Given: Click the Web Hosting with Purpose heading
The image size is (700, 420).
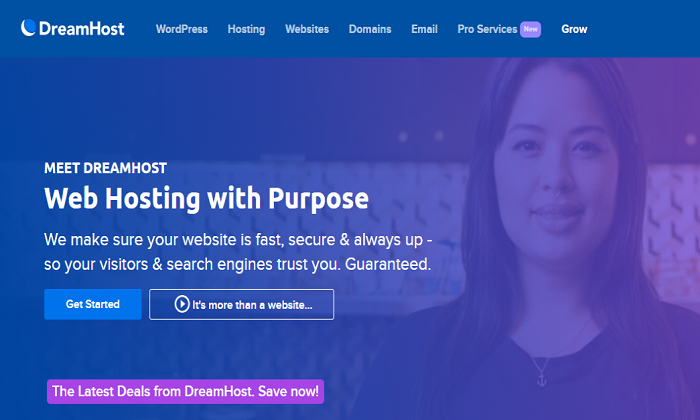Looking at the screenshot, I should [206, 198].
